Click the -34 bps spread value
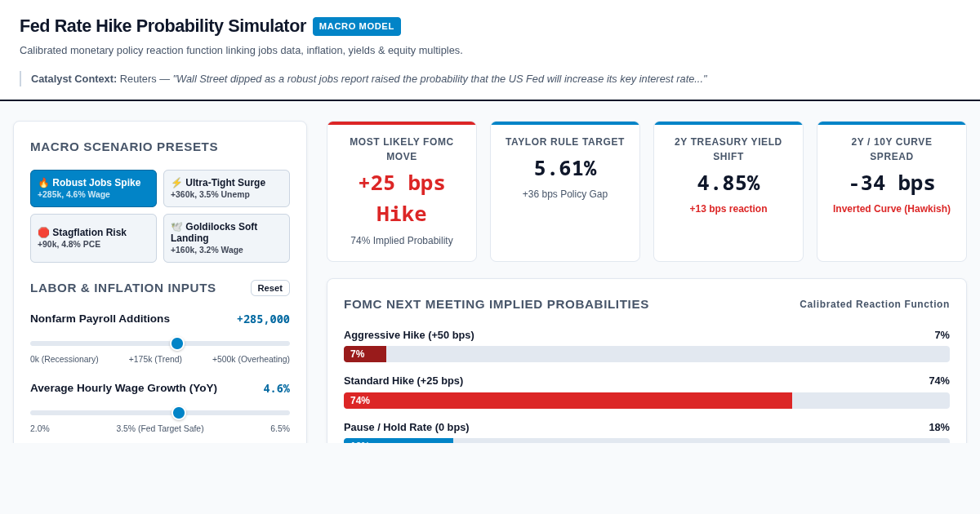Image resolution: width=980 pixels, height=514 pixels. point(892,183)
